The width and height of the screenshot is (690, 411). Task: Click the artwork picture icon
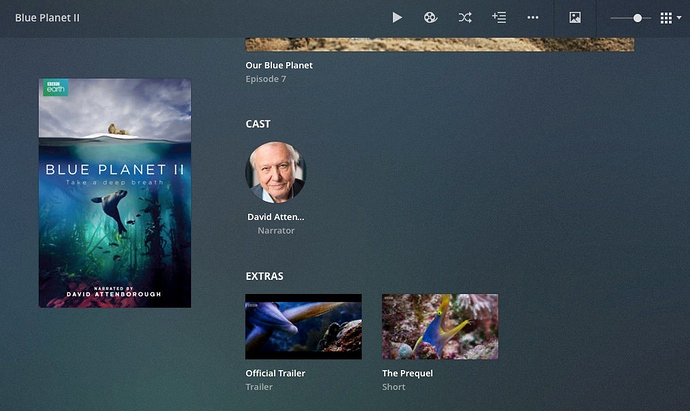[x=575, y=18]
